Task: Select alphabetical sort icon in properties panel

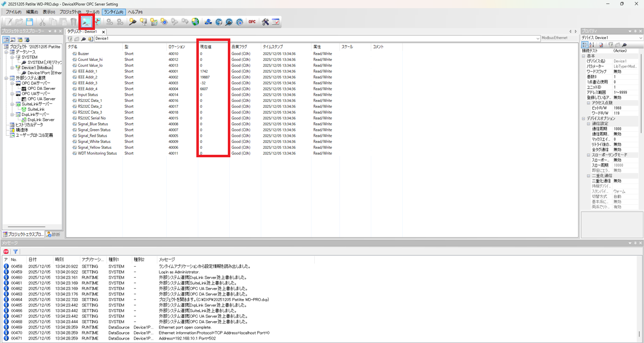Action: point(592,45)
